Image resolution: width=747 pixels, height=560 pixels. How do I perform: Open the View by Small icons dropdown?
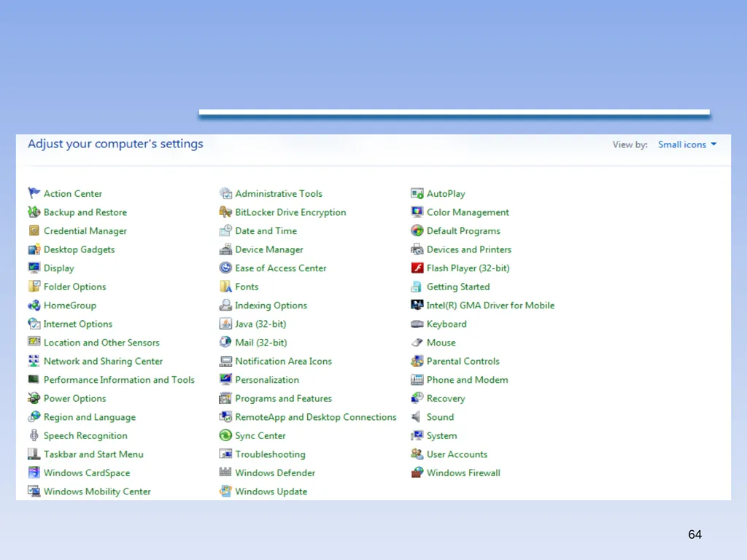pos(687,144)
